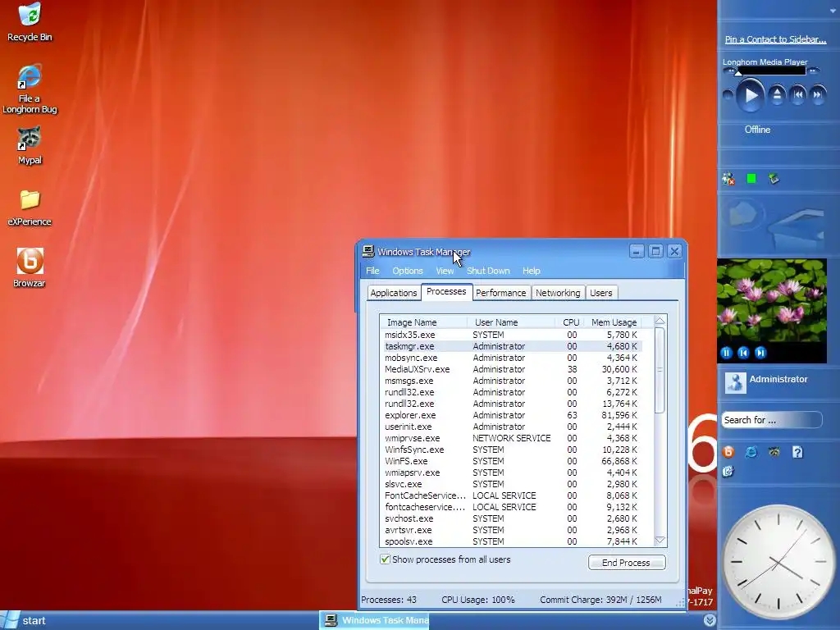
Task: Launch Browzar from sidebar quick launch
Action: point(728,452)
